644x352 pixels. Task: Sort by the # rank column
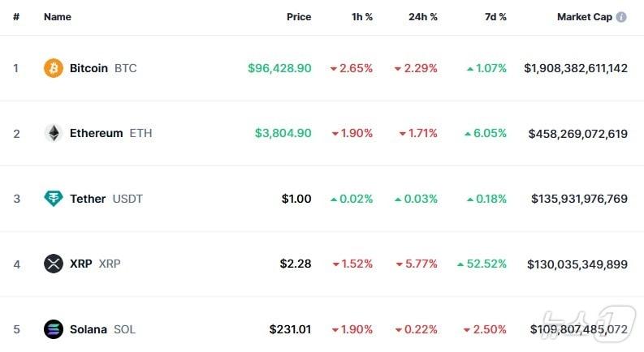click(16, 16)
